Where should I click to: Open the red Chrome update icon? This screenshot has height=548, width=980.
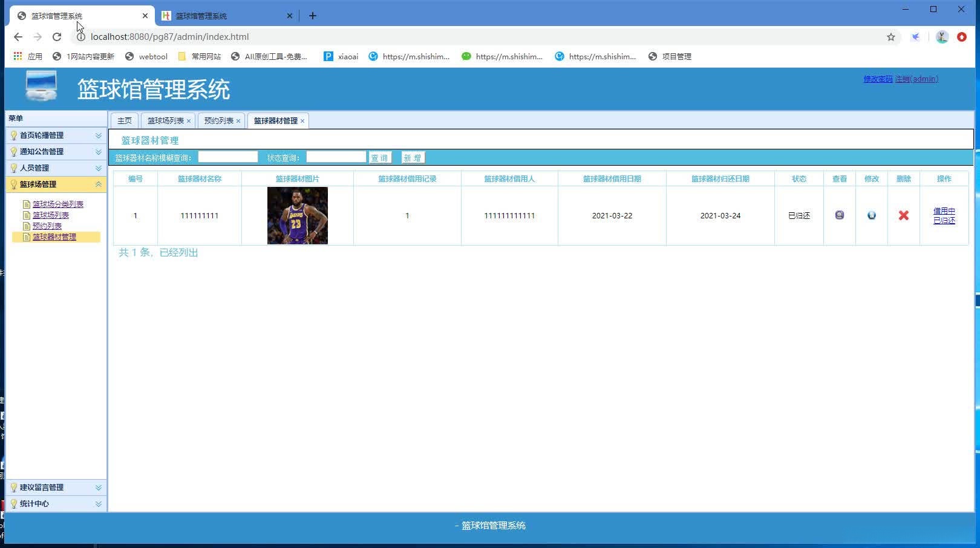click(962, 37)
